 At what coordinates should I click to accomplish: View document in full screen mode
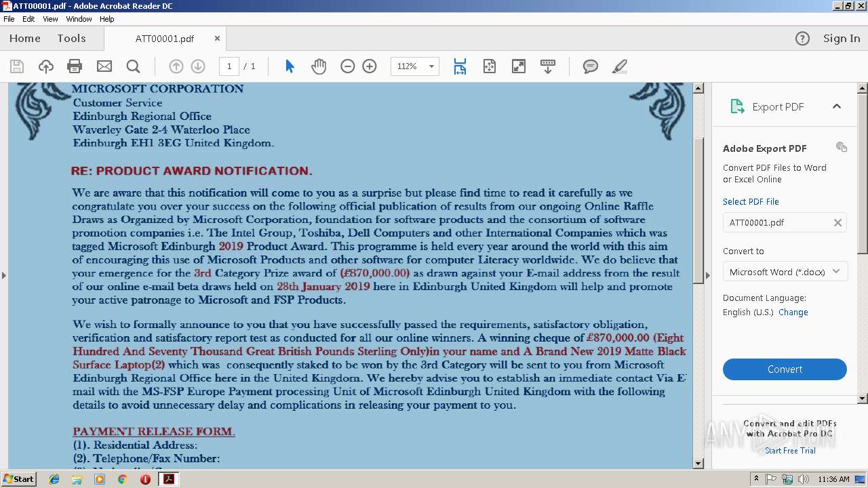click(518, 66)
